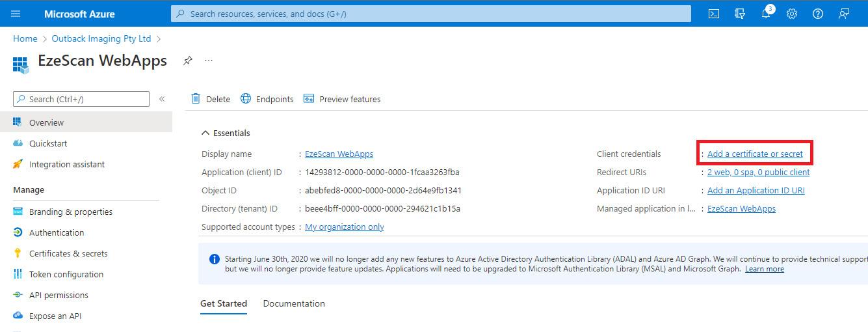Open API permissions in Manage menu

coord(59,295)
